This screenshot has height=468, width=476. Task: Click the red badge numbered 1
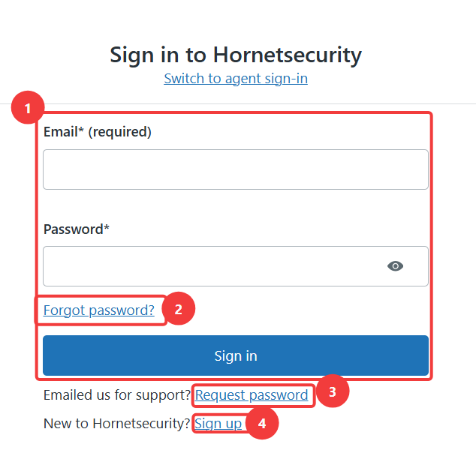coord(28,107)
